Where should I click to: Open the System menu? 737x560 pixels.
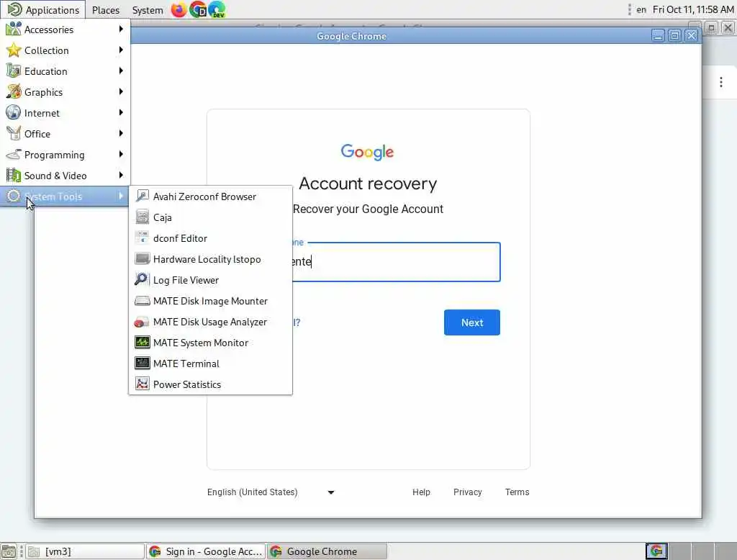(x=147, y=10)
